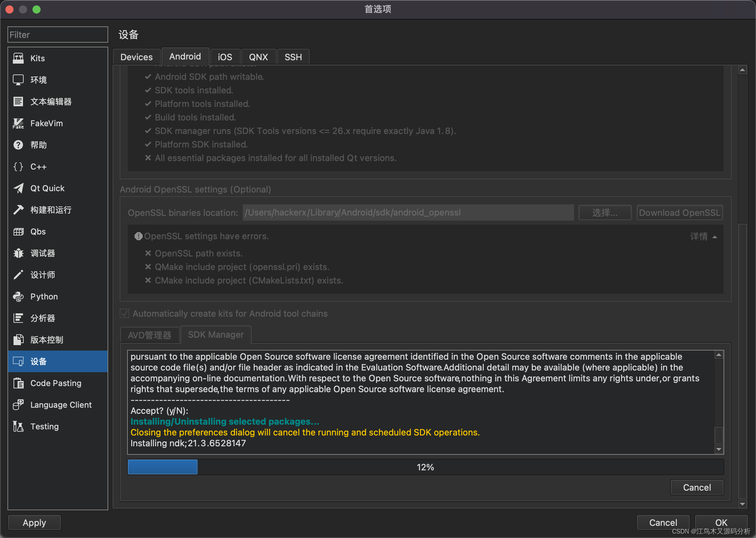Viewport: 756px width, 538px height.
Task: Click the 12% installation progress bar
Action: point(425,467)
